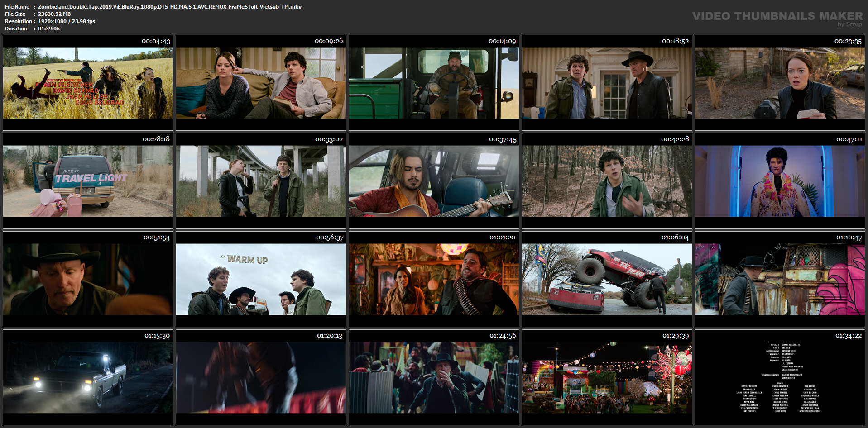Open the thumbnail at 00:09:26

pos(261,83)
